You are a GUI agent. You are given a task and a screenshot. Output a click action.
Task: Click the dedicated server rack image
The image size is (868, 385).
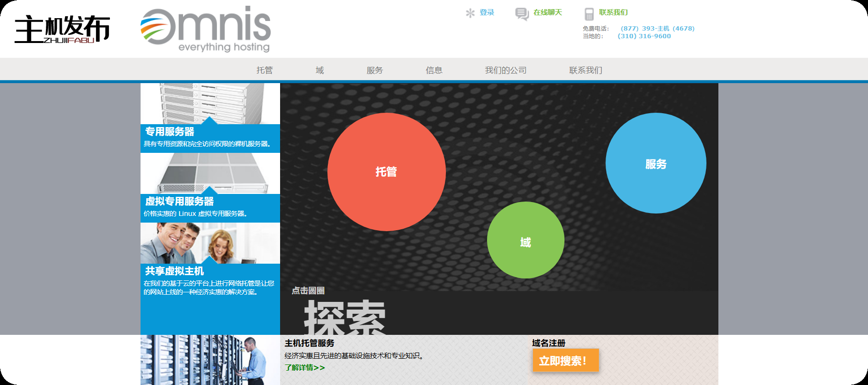point(210,104)
